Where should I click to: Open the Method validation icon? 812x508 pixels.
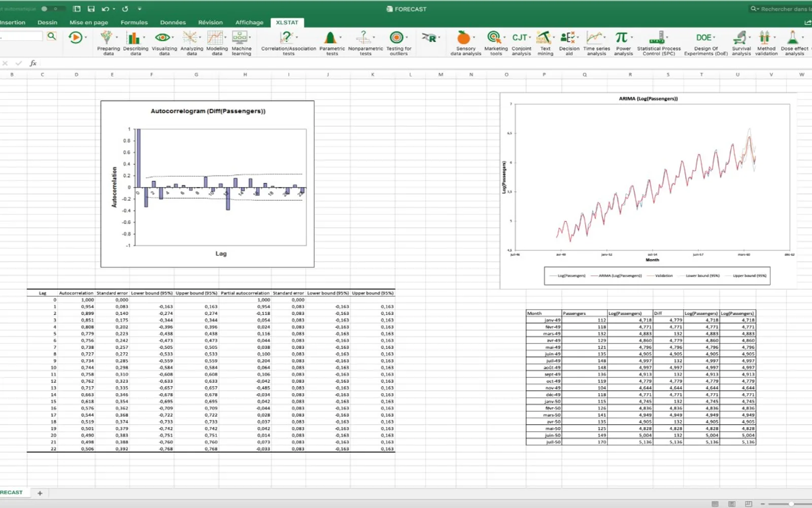(764, 38)
